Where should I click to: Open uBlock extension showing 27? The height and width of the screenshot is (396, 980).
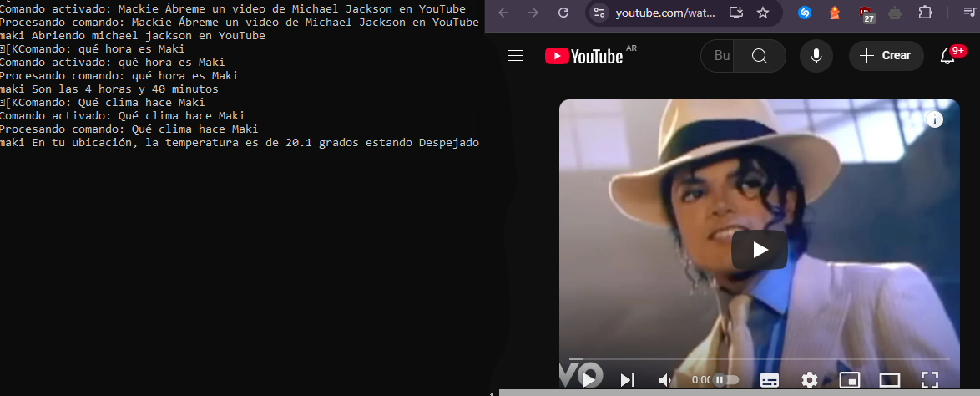(866, 13)
